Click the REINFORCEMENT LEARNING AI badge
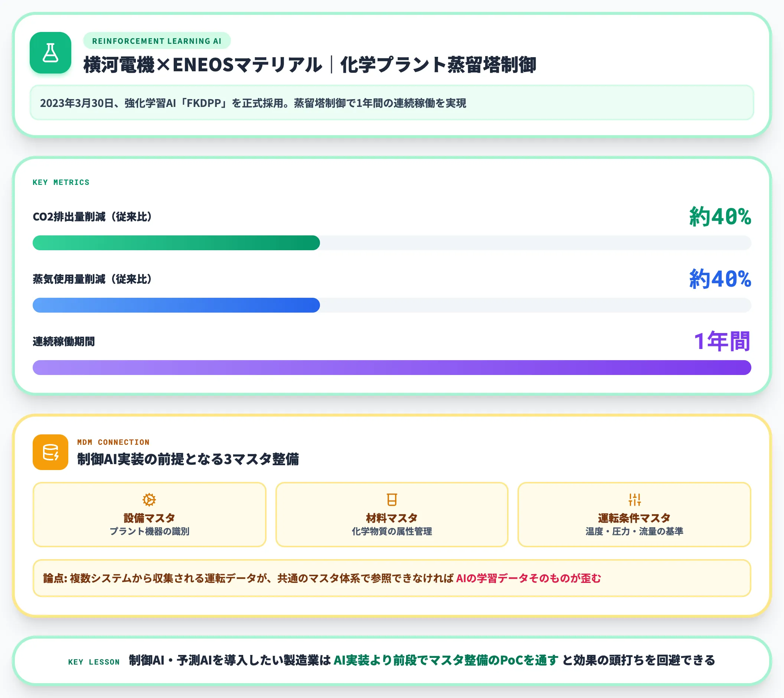This screenshot has height=698, width=784. [x=157, y=41]
